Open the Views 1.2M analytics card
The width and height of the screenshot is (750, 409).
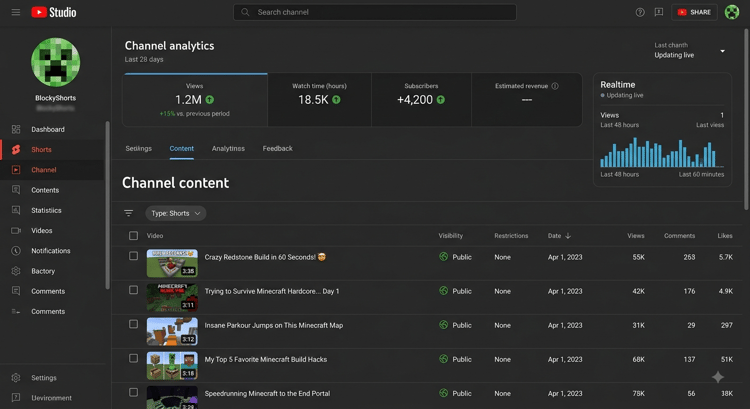pyautogui.click(x=195, y=100)
